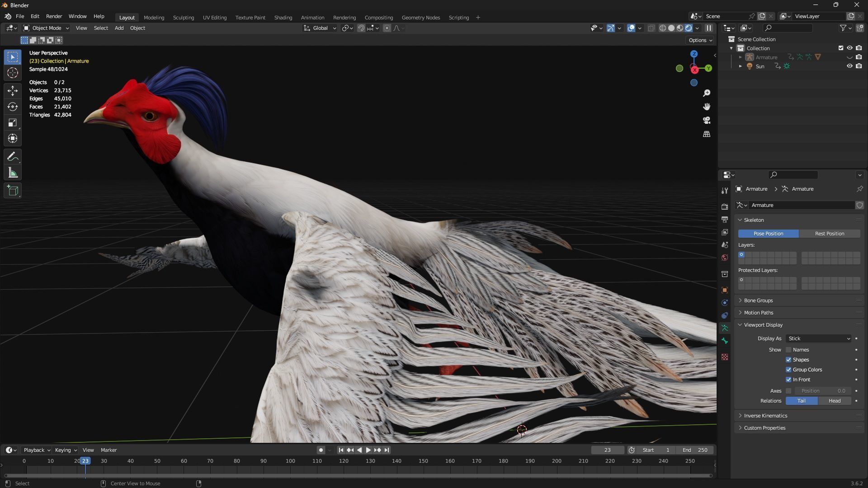Switch to the Shading workspace tab
This screenshot has height=488, width=868.
tap(283, 18)
